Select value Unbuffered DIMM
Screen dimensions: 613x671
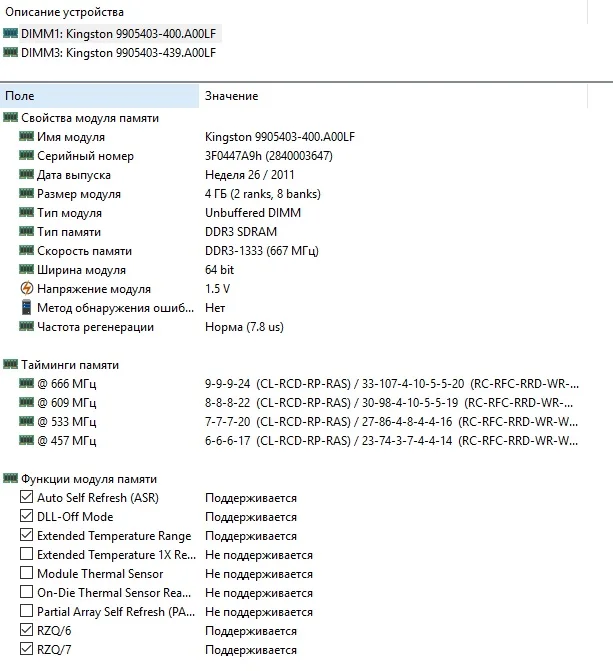click(x=253, y=213)
